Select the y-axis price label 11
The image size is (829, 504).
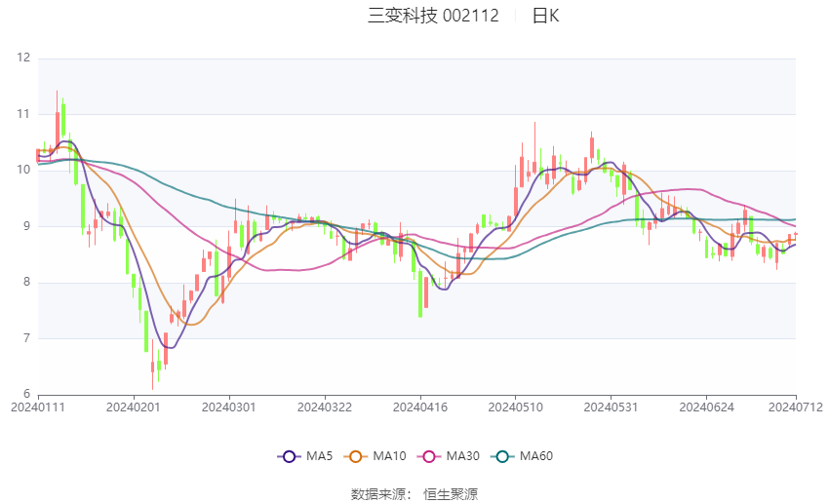23,114
